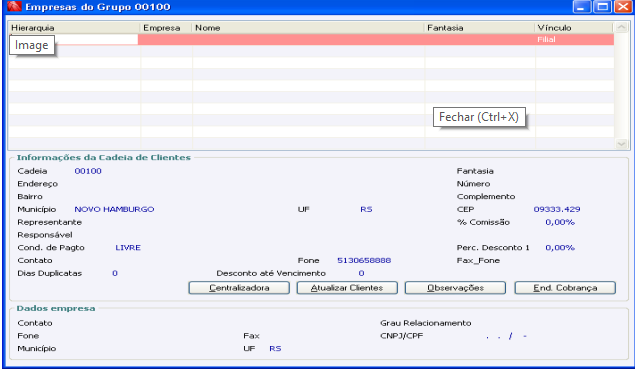Viewport: 635px width, 371px height.
Task: Click the Atualizar Clientes button
Action: pos(347,288)
